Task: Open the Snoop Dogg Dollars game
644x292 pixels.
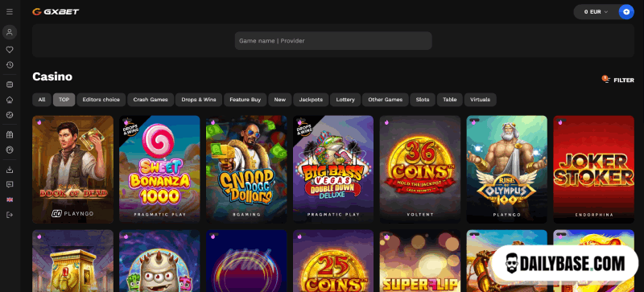Action: 246,169
